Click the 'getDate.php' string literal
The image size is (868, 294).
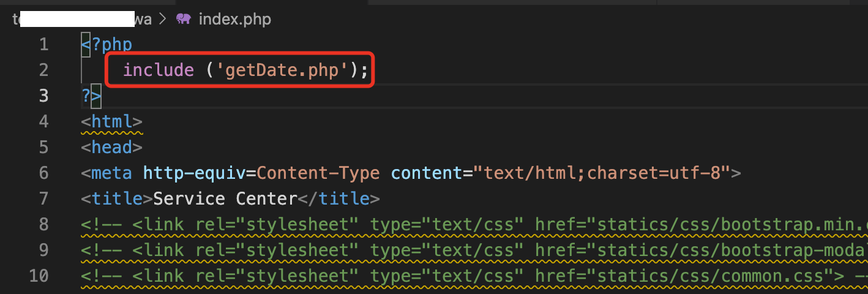pyautogui.click(x=282, y=70)
